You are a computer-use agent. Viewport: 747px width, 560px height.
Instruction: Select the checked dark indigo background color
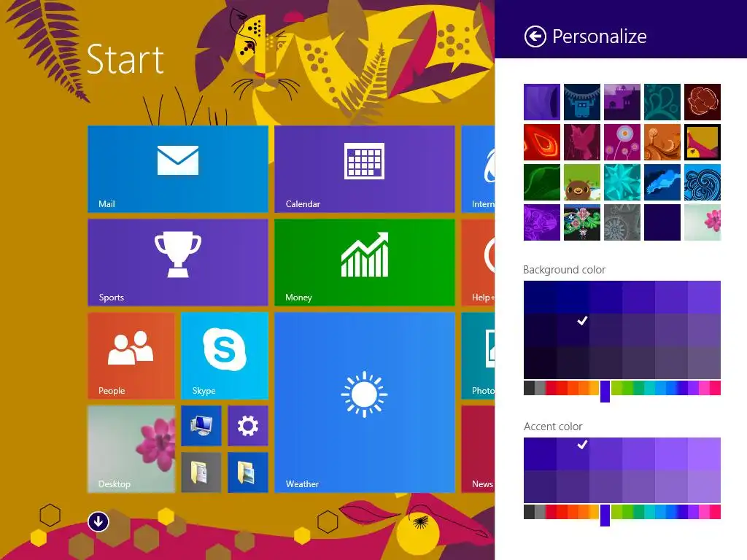pyautogui.click(x=573, y=330)
